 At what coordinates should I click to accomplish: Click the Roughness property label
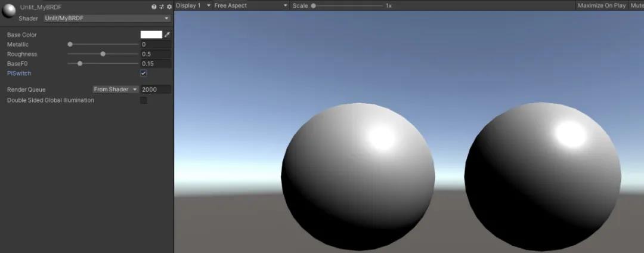pyautogui.click(x=22, y=54)
